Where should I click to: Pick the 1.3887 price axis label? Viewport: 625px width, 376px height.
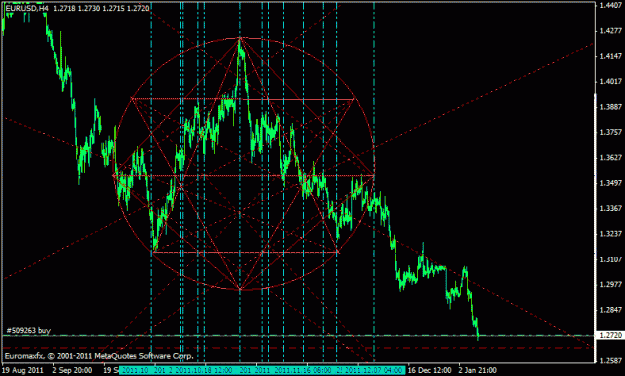611,107
